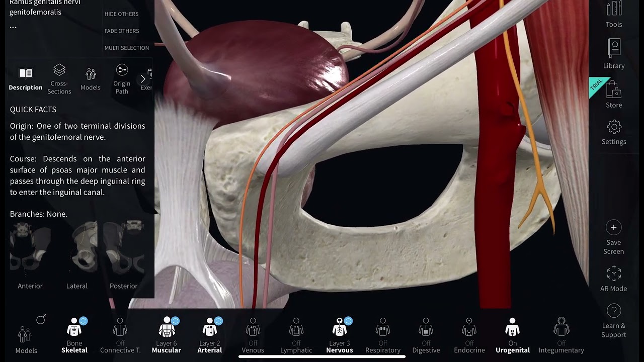Toggle Lymphatic system on
This screenshot has height=362, width=644.
coord(296,335)
